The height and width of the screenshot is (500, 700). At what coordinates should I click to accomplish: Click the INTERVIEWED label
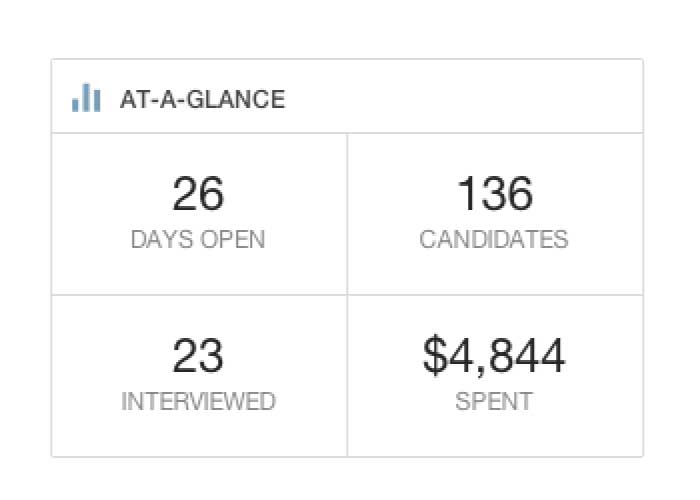[198, 401]
